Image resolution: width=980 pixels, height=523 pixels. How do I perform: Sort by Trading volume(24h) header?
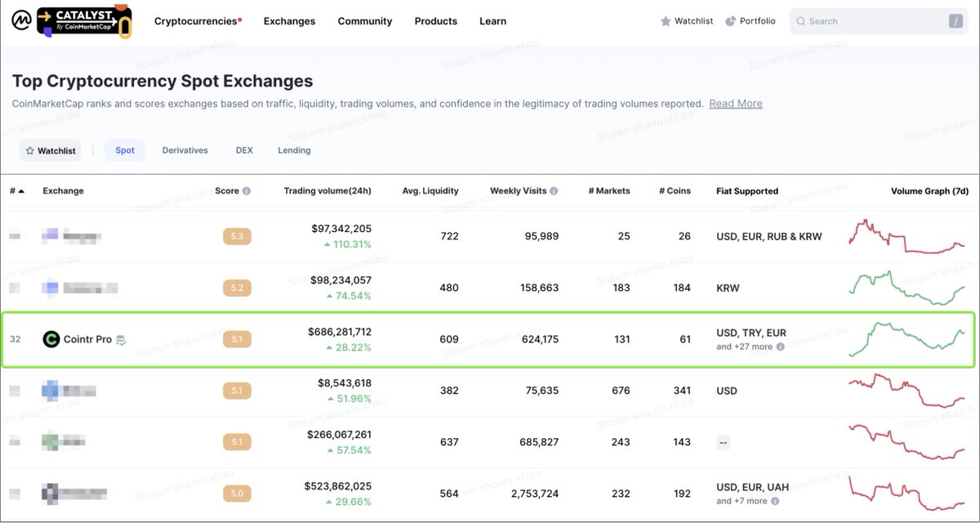327,191
